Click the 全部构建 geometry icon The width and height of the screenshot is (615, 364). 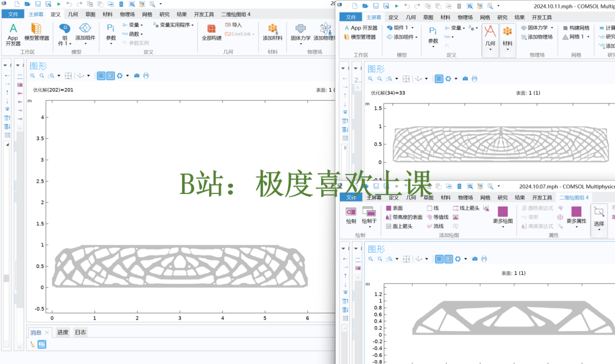(x=211, y=32)
